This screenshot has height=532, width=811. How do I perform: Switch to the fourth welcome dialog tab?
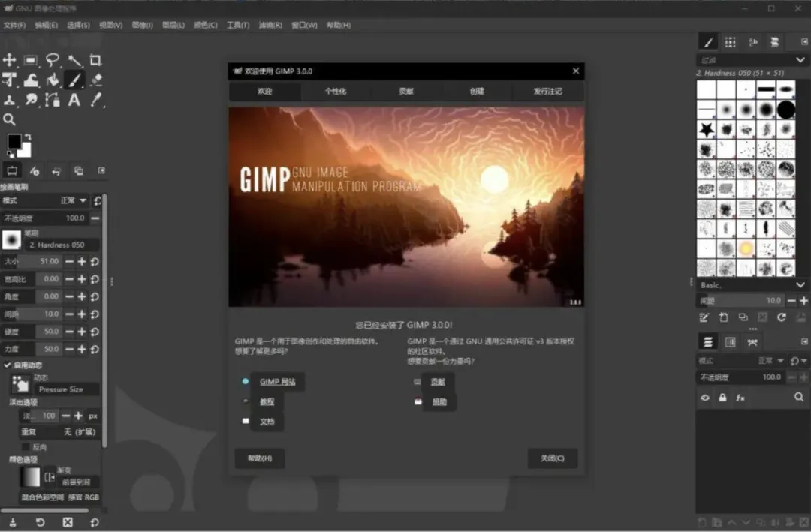pos(477,91)
